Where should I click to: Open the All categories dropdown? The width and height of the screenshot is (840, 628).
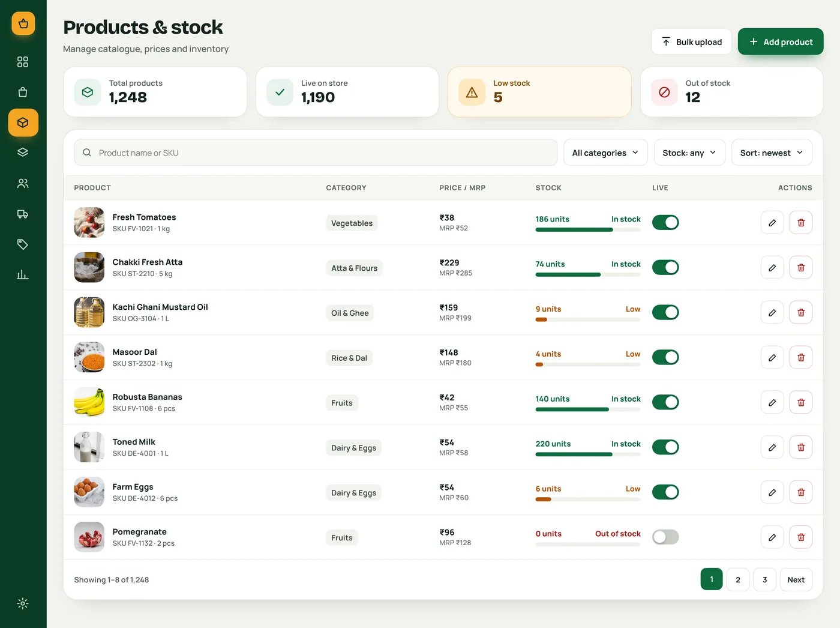tap(605, 152)
